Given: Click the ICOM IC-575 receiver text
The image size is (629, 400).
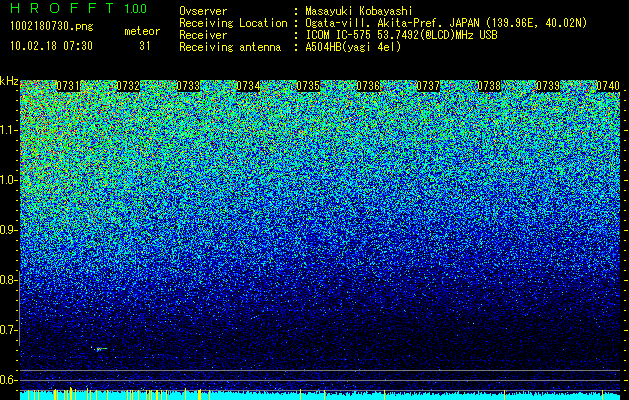Looking at the screenshot, I should tap(401, 35).
